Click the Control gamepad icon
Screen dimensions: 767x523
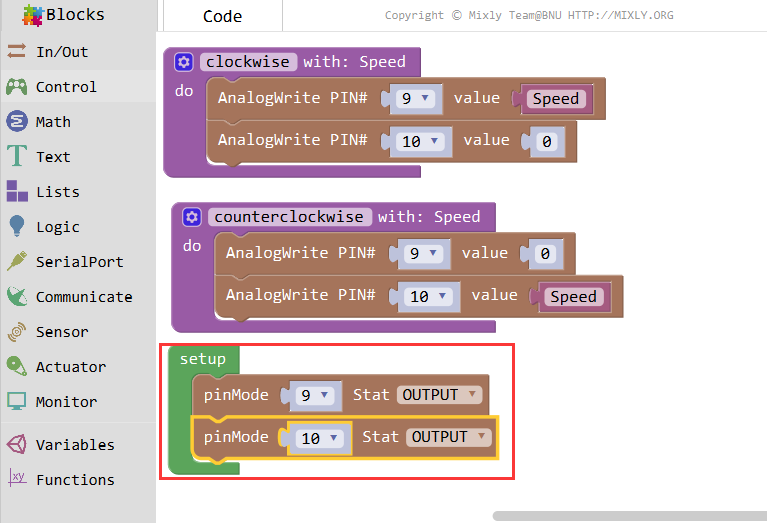tap(17, 87)
